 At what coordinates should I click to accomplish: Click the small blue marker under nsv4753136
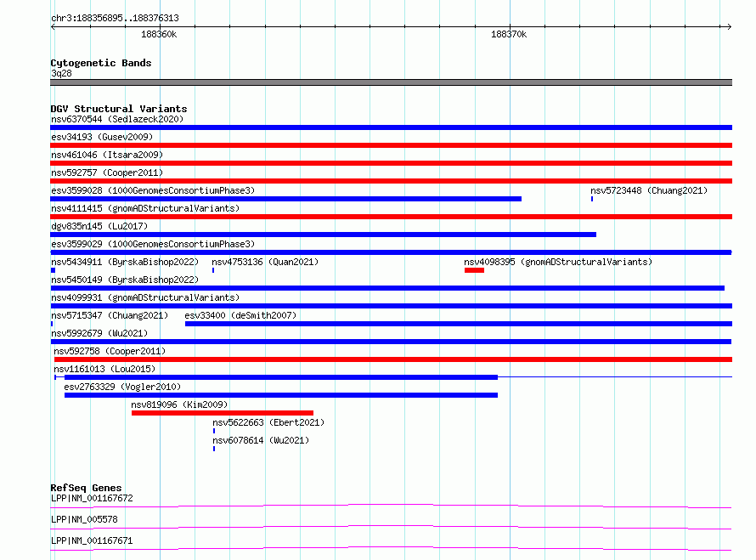coord(213,270)
